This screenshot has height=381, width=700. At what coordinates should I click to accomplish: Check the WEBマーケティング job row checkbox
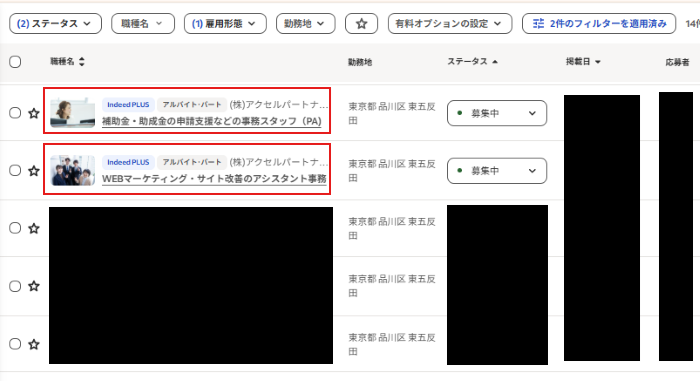[x=15, y=171]
